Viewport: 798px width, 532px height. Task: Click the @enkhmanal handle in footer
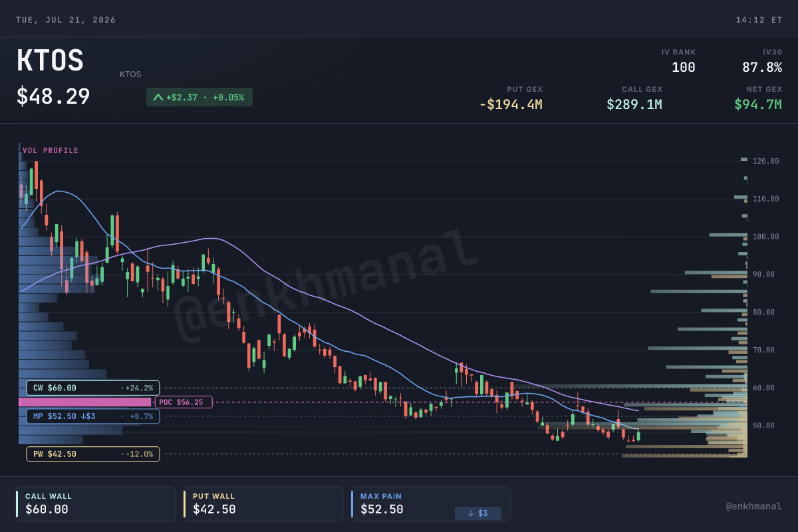tap(754, 507)
